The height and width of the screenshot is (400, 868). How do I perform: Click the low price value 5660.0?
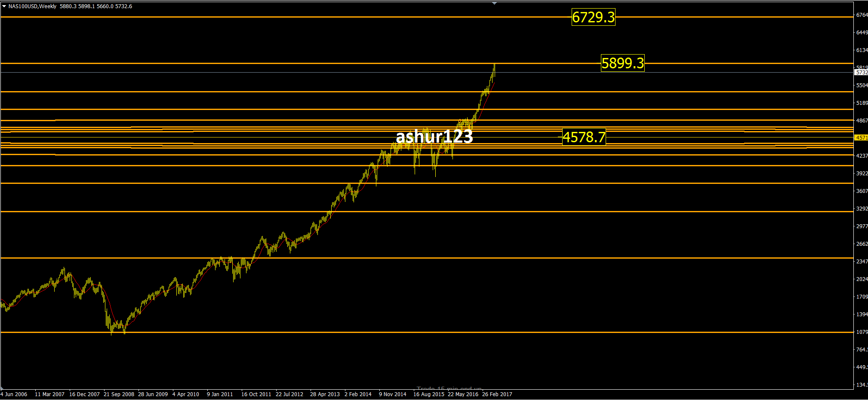[105, 6]
